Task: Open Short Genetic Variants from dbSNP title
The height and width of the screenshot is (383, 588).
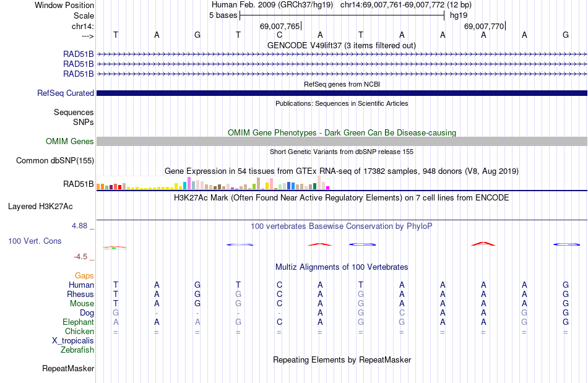Action: pyautogui.click(x=342, y=152)
